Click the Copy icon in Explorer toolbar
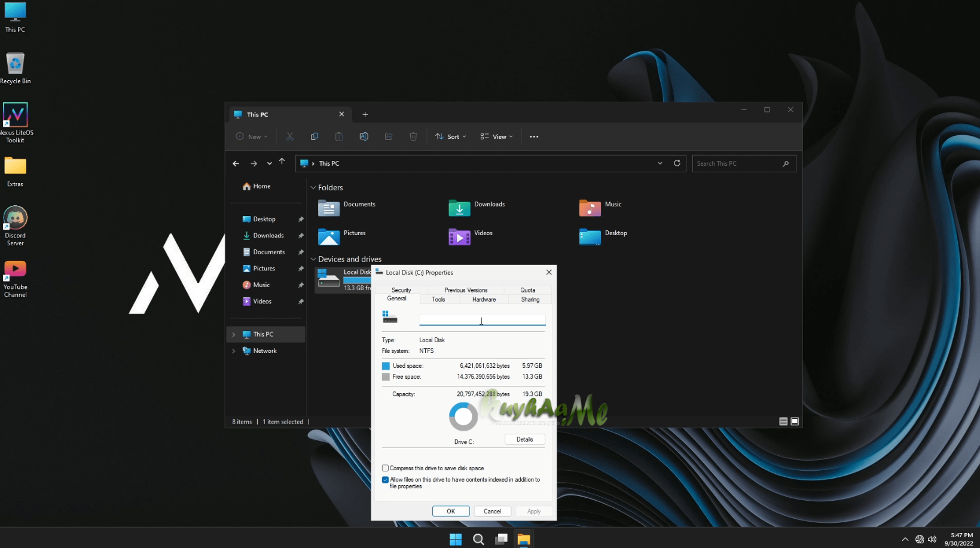Screen dimensions: 980x548 (315, 136)
